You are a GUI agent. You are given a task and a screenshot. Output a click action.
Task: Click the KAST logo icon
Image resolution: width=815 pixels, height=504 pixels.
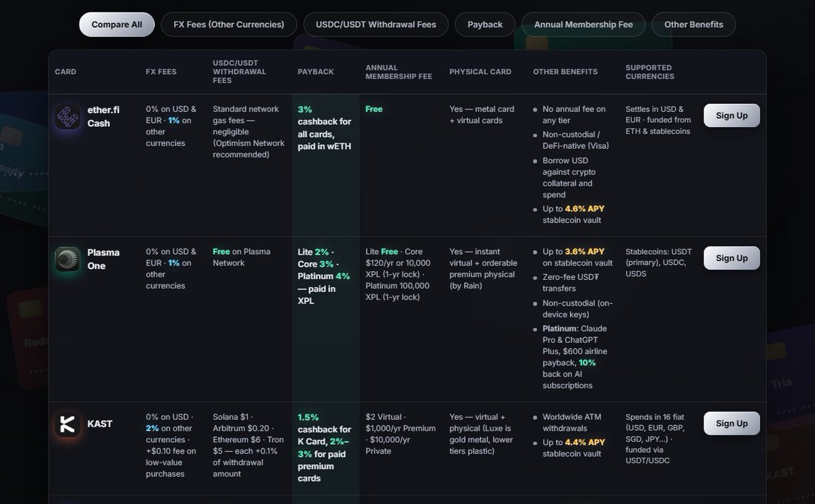coord(68,425)
